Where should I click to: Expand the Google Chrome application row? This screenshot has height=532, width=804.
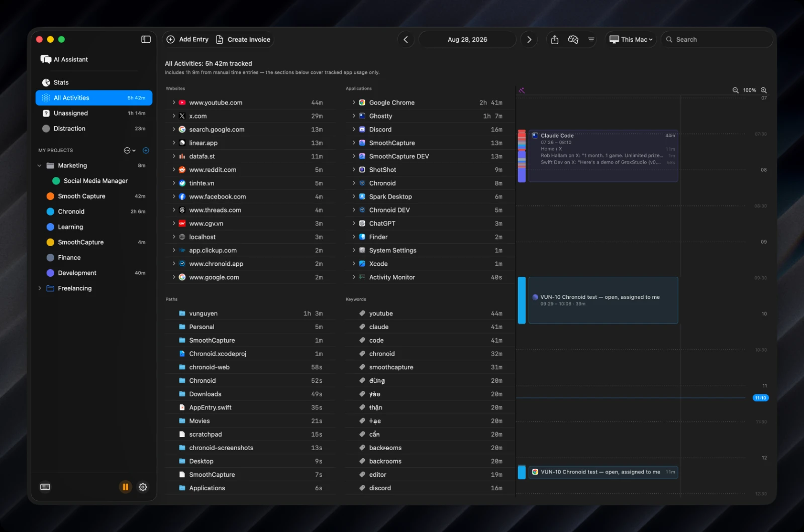coord(354,102)
